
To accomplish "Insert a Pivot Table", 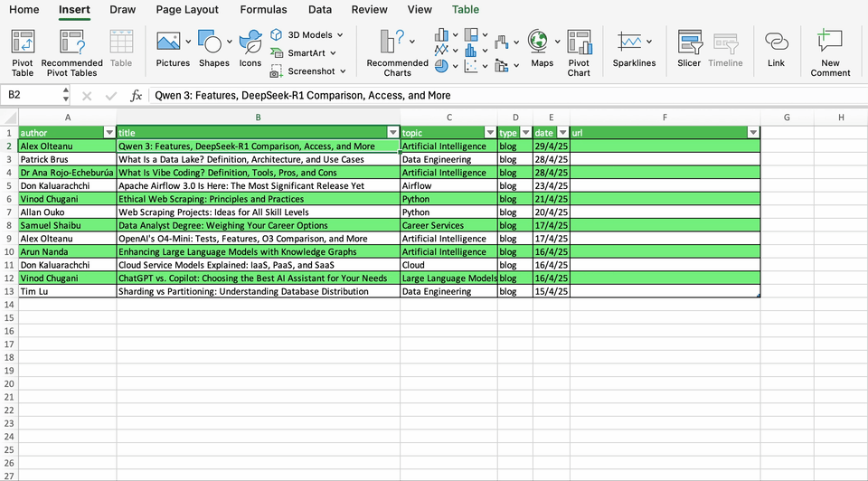I will [x=23, y=53].
